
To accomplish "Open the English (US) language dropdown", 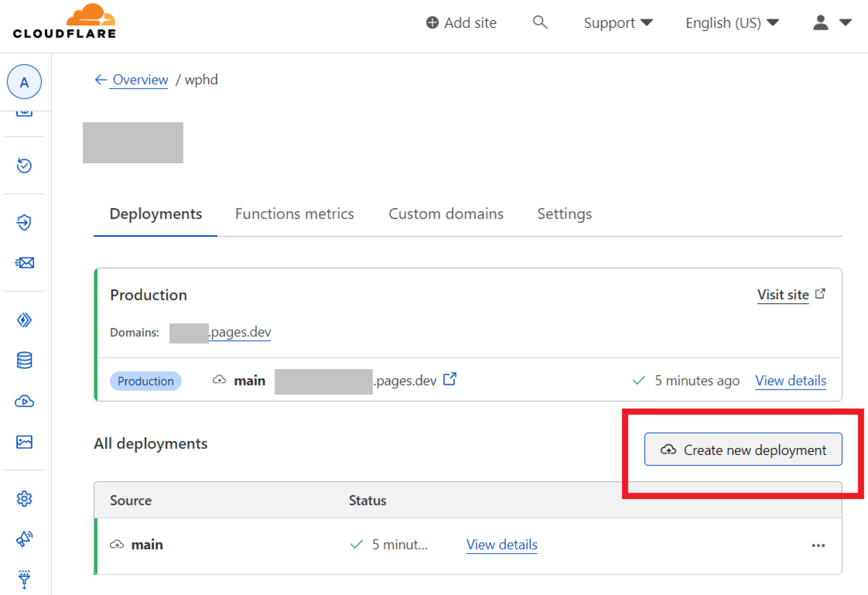I will tap(731, 23).
